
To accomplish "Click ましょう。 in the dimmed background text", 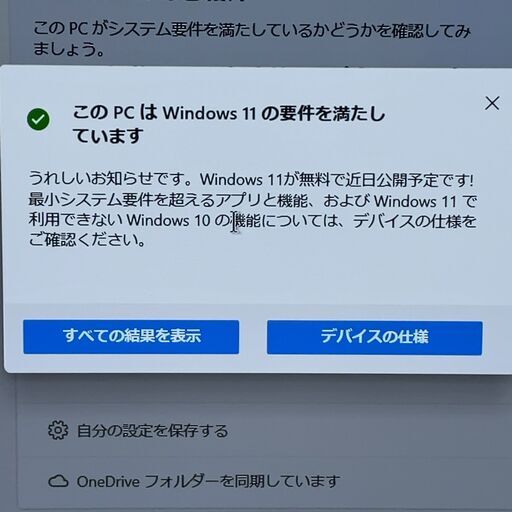I will [x=68, y=49].
